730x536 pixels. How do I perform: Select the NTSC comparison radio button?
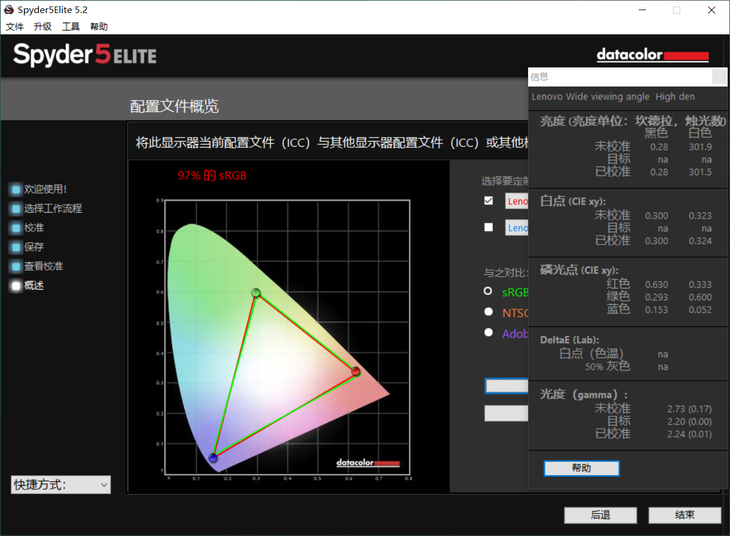click(488, 312)
